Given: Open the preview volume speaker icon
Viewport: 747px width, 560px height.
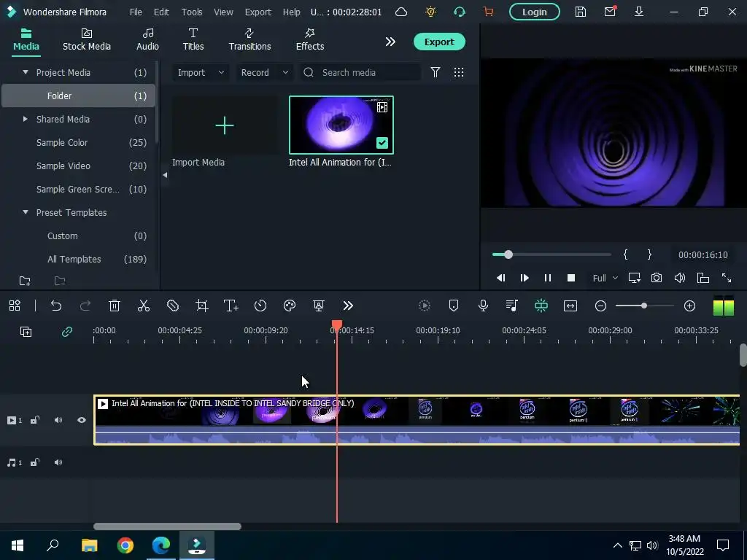Looking at the screenshot, I should (680, 278).
